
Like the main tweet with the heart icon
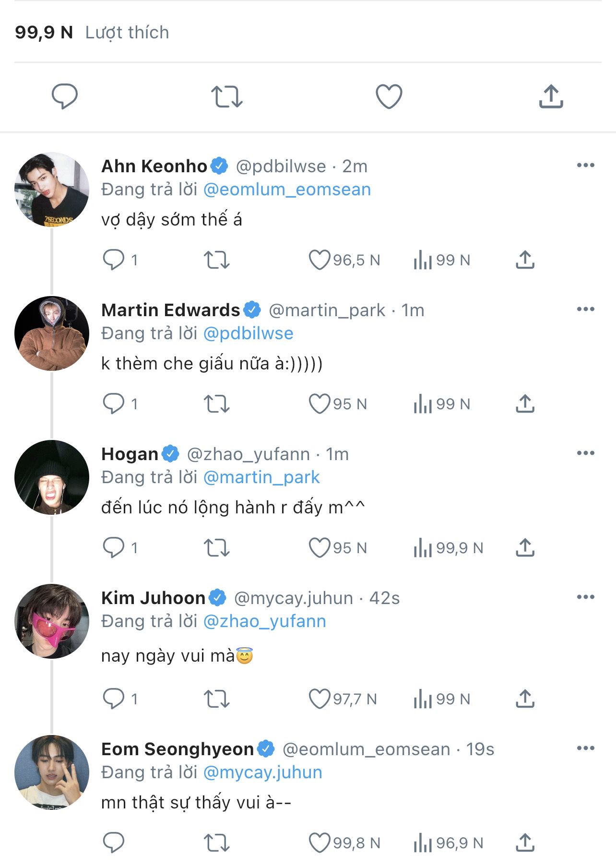(x=389, y=96)
